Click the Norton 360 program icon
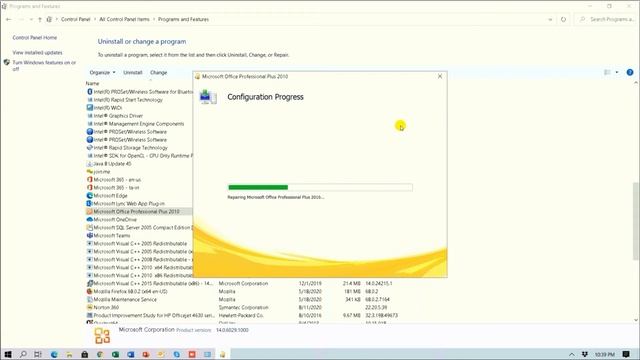 [89, 307]
